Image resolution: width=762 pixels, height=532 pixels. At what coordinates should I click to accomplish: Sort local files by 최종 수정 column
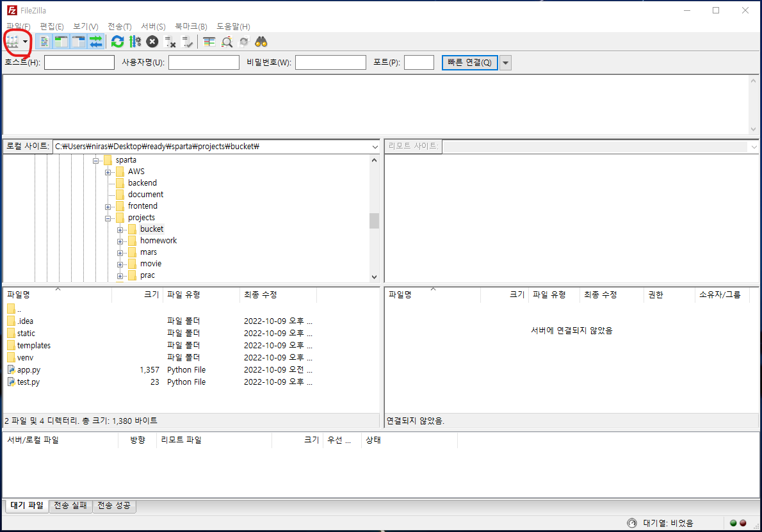tap(279, 294)
